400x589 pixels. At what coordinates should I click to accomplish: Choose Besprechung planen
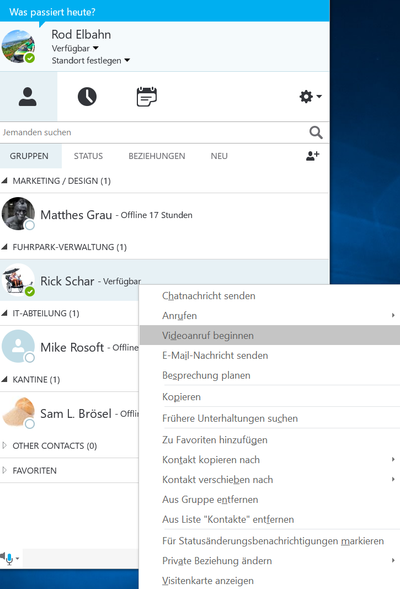coord(269,375)
